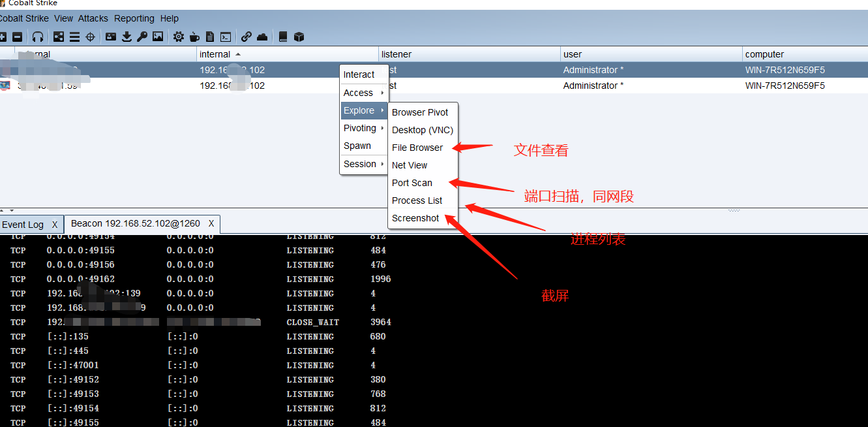The width and height of the screenshot is (868, 427).
Task: Expand the Explore submenu entry
Action: 364,110
